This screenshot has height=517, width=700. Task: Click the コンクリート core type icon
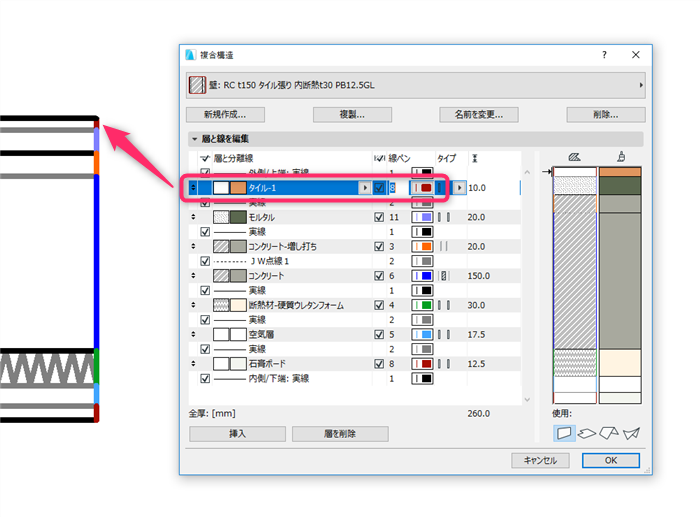(x=444, y=276)
